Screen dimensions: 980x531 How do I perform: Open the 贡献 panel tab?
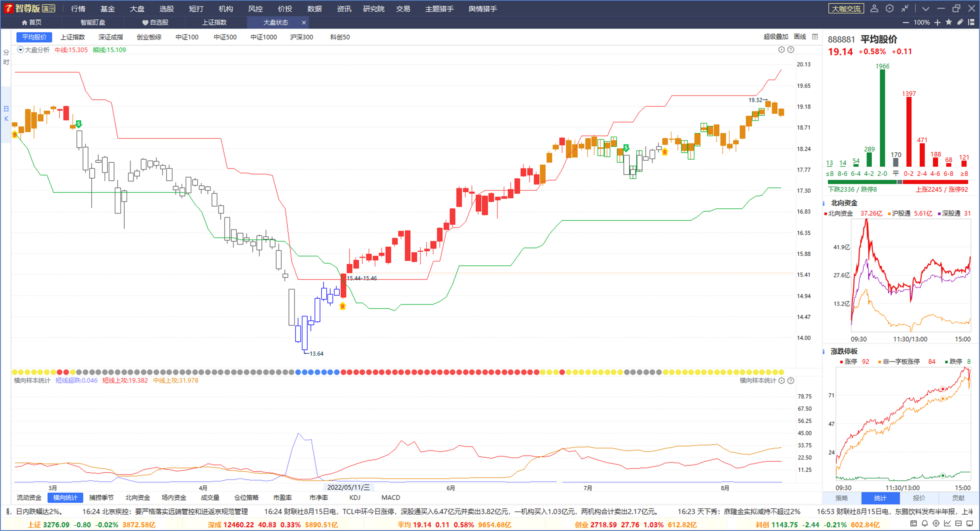pyautogui.click(x=958, y=498)
